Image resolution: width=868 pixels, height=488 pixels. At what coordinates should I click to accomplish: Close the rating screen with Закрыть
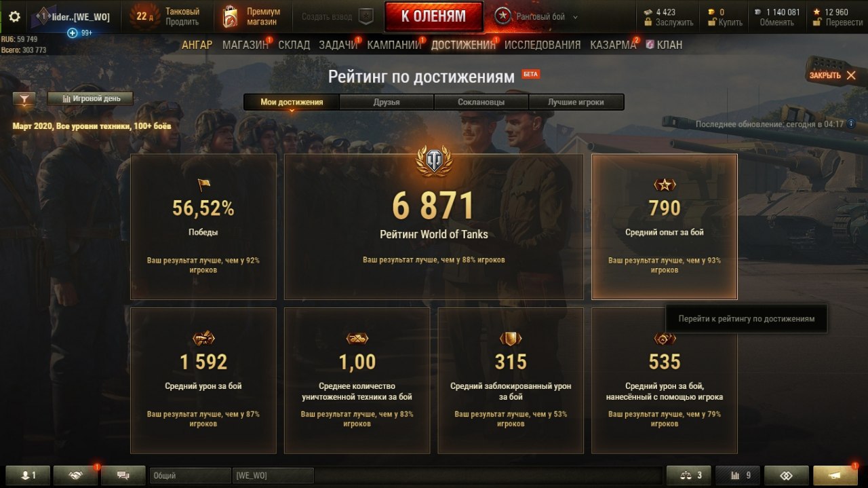pos(833,75)
